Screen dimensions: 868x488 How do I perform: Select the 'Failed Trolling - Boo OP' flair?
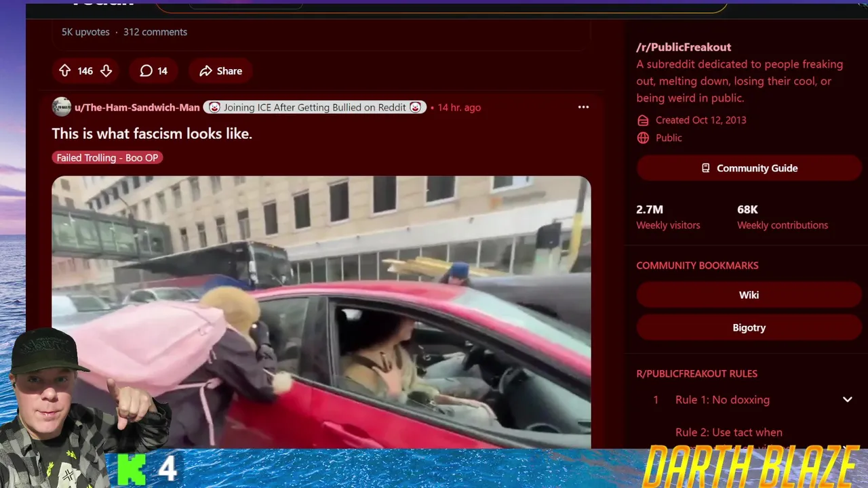pos(107,157)
